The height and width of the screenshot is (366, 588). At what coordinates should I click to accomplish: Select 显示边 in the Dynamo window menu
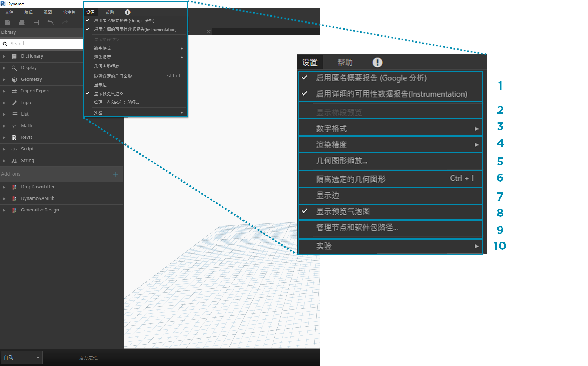click(x=136, y=85)
